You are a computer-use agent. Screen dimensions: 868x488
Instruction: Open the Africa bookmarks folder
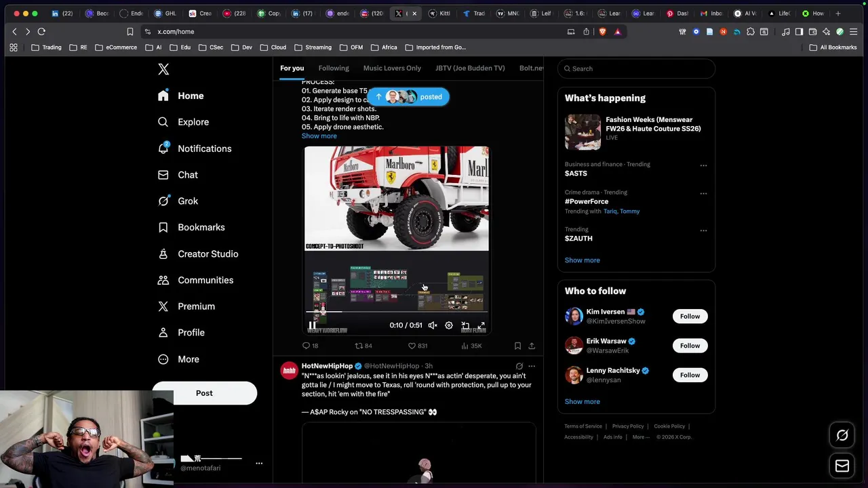point(384,47)
